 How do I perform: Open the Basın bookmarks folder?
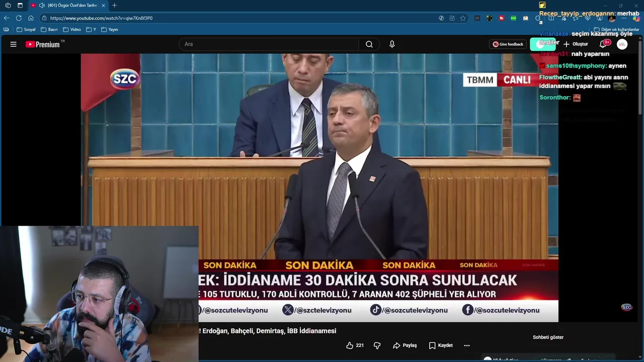click(49, 30)
